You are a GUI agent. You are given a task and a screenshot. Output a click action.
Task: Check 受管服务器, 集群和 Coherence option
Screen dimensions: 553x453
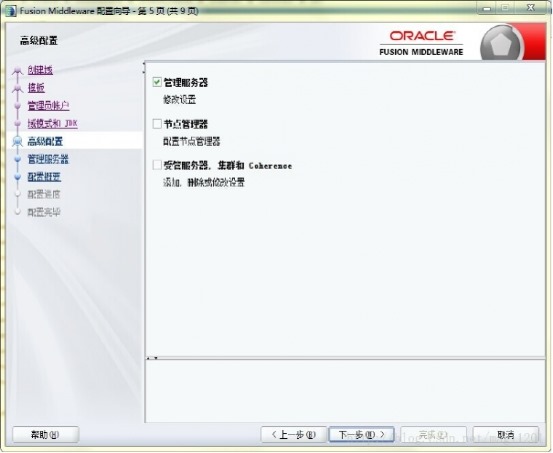coord(157,165)
